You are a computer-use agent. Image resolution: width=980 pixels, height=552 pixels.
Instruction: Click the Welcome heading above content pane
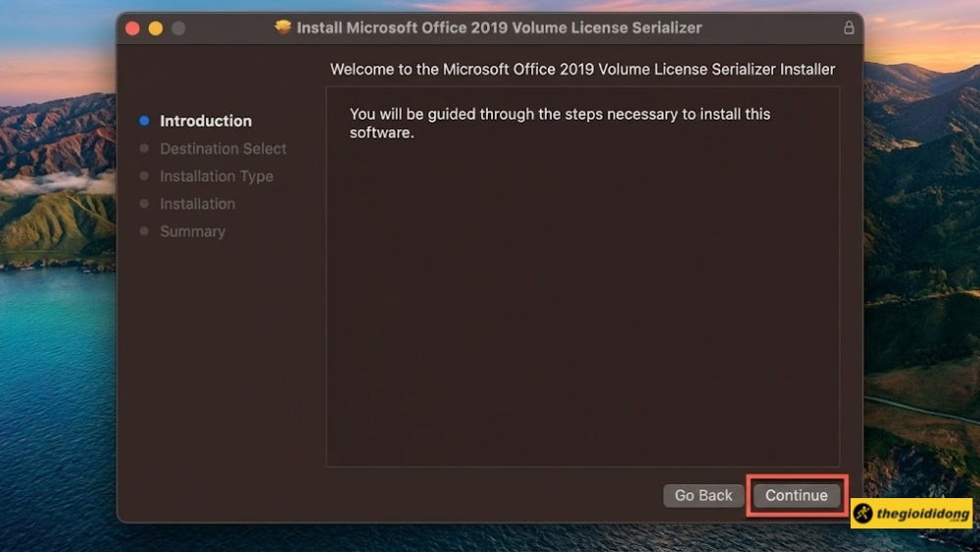pyautogui.click(x=582, y=70)
